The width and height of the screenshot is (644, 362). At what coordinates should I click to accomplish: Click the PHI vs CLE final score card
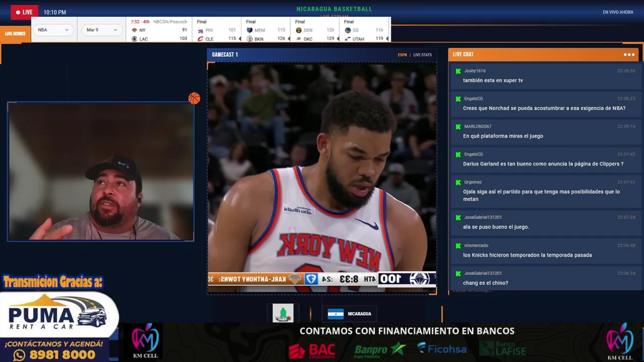[x=216, y=30]
